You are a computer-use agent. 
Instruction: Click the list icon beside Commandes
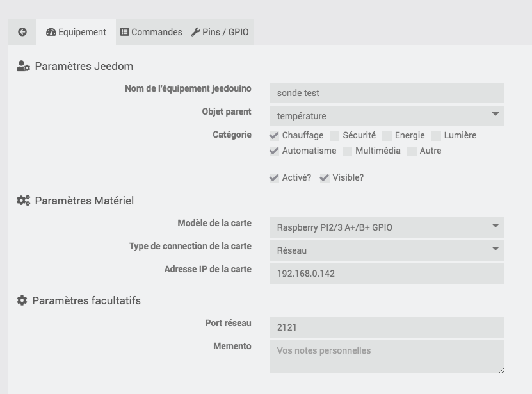(x=125, y=32)
